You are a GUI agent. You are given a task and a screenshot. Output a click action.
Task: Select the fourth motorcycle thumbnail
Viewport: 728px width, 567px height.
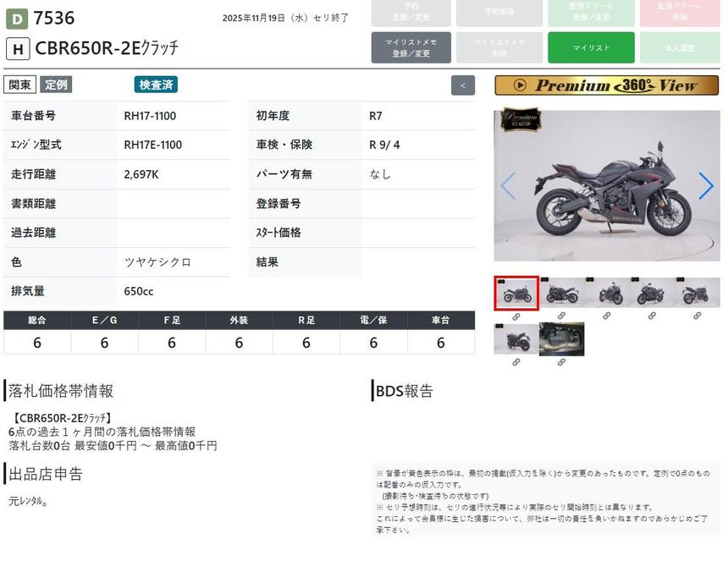(x=652, y=294)
